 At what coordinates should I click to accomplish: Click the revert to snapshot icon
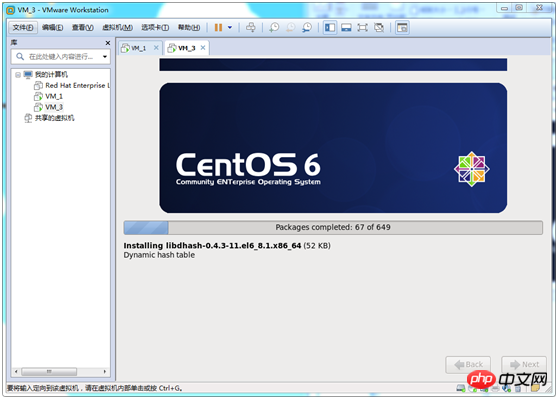click(x=291, y=27)
